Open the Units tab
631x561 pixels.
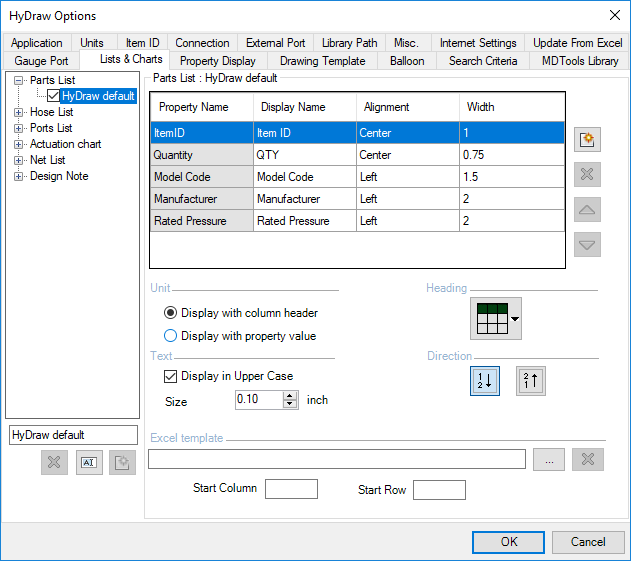tap(92, 43)
